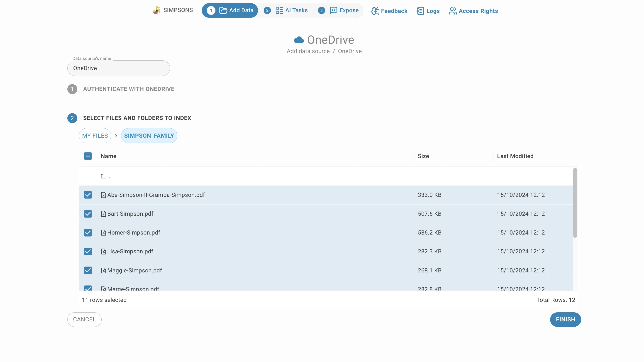This screenshot has height=362, width=644.
Task: Click Bart-Simpson.pdf last modified date
Action: pyautogui.click(x=521, y=214)
